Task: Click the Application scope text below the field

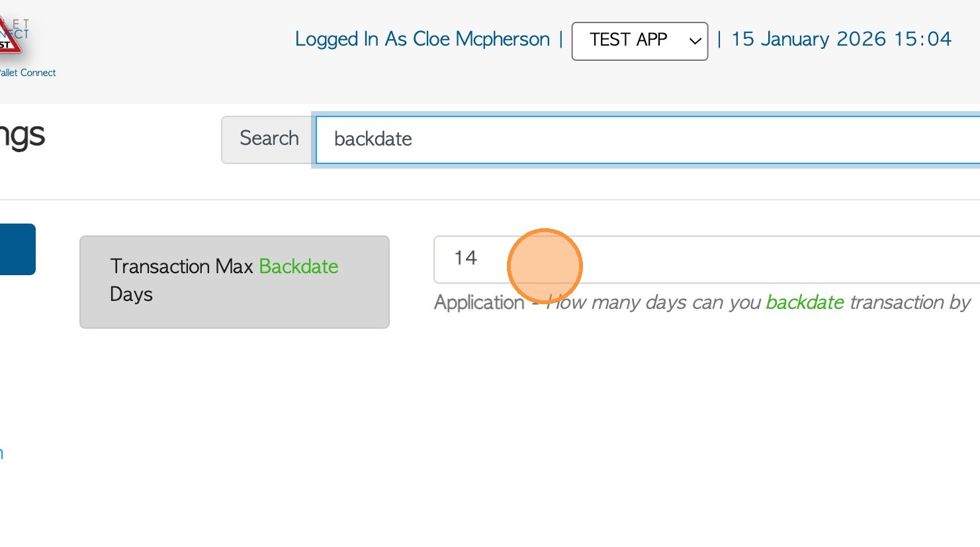Action: [478, 303]
